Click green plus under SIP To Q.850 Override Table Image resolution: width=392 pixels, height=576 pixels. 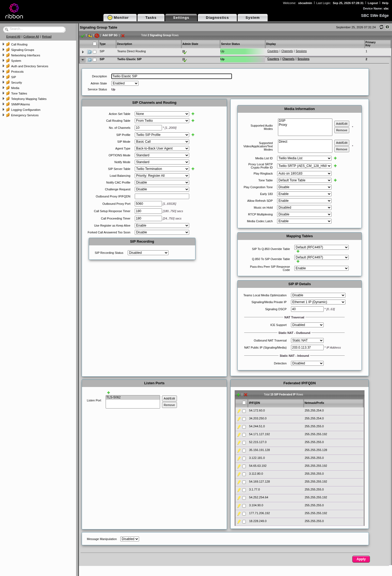(x=298, y=251)
